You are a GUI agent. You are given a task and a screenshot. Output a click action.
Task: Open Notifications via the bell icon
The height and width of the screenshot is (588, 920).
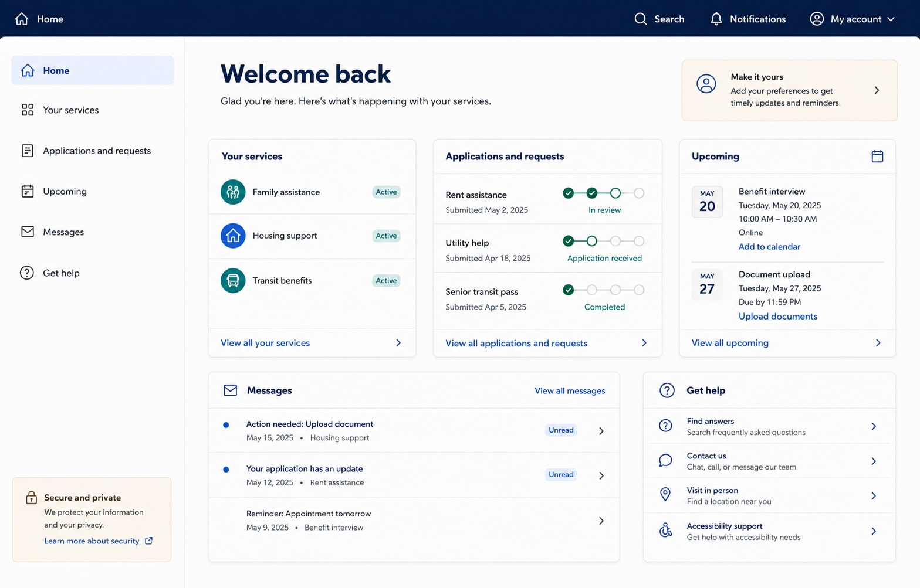click(716, 19)
